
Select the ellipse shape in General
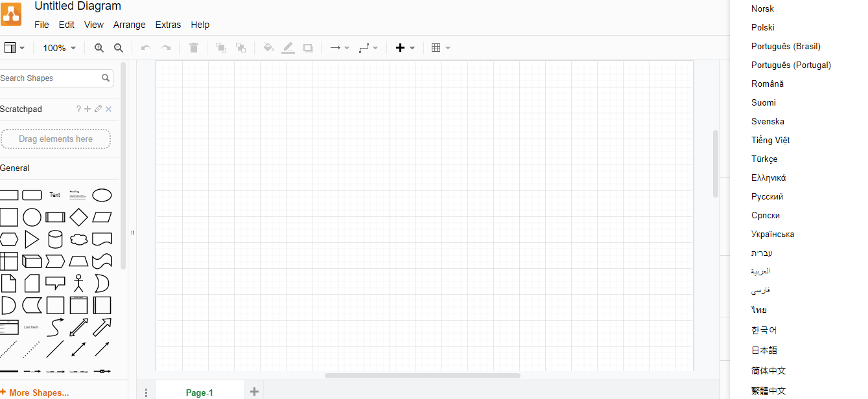point(102,195)
